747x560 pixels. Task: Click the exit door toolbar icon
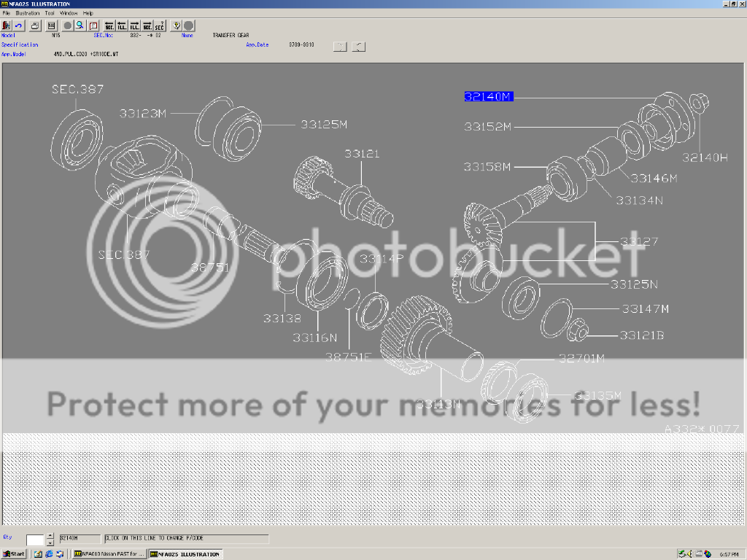tap(7, 26)
